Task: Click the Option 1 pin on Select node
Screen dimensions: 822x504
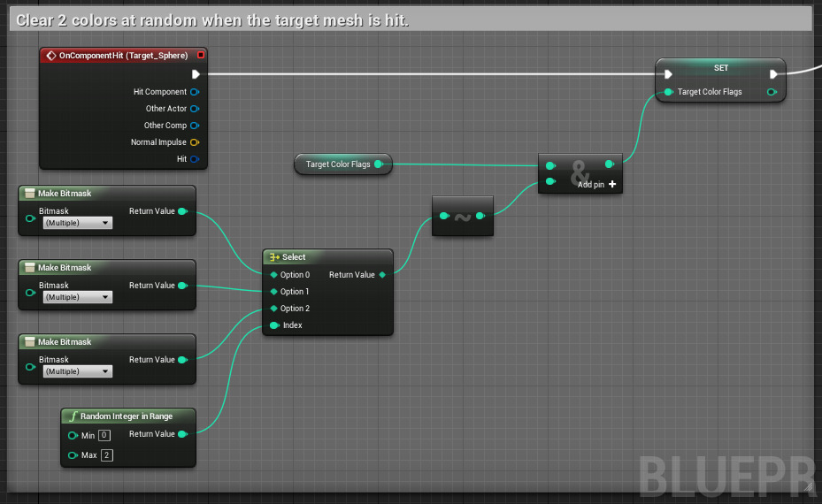Action: 274,292
